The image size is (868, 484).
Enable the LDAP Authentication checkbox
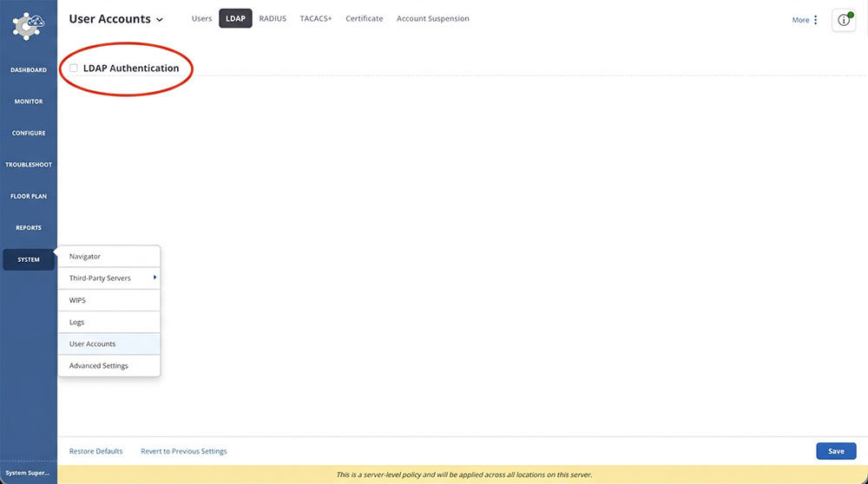click(74, 68)
